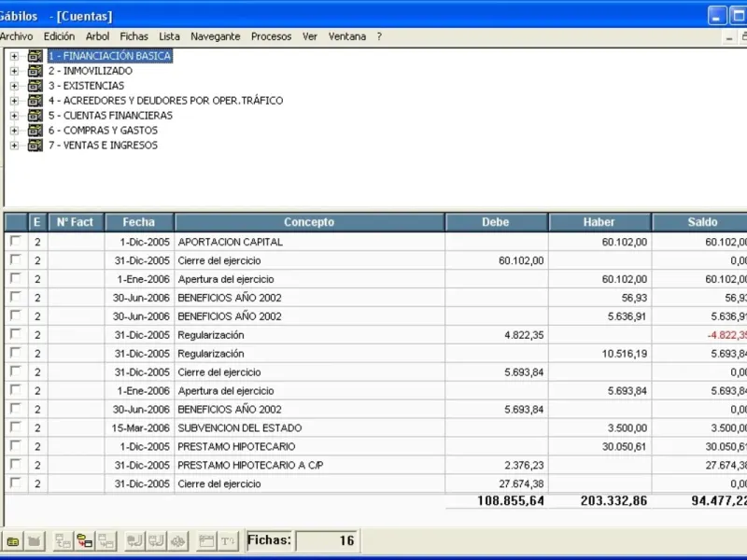Select tree row 7 - VENTAS E INGRESOS
747x560 pixels.
pyautogui.click(x=103, y=146)
